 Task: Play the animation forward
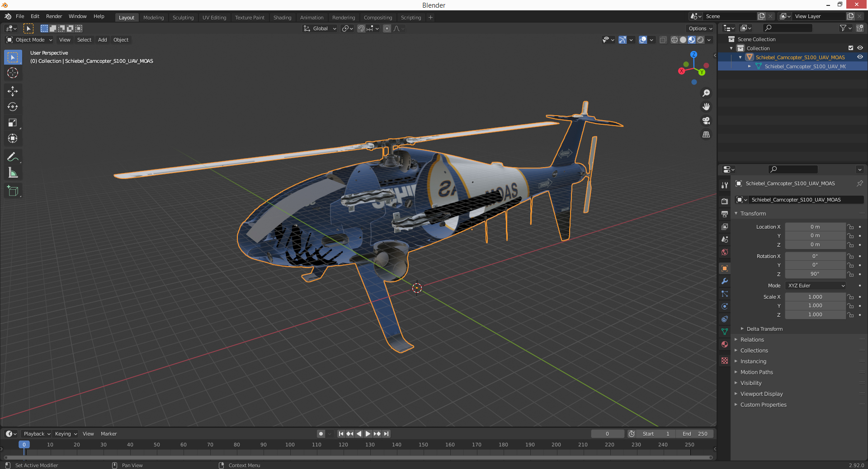pos(368,434)
